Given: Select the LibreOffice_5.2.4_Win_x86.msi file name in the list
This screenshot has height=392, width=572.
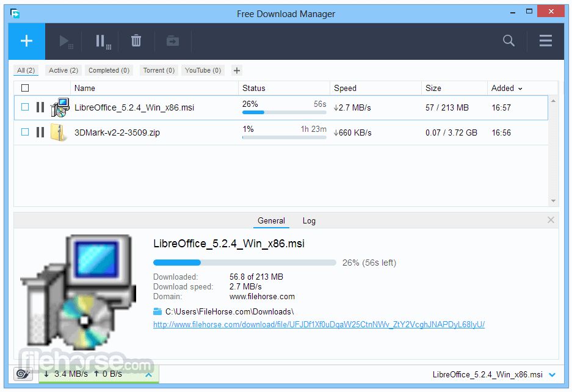Looking at the screenshot, I should pos(134,107).
